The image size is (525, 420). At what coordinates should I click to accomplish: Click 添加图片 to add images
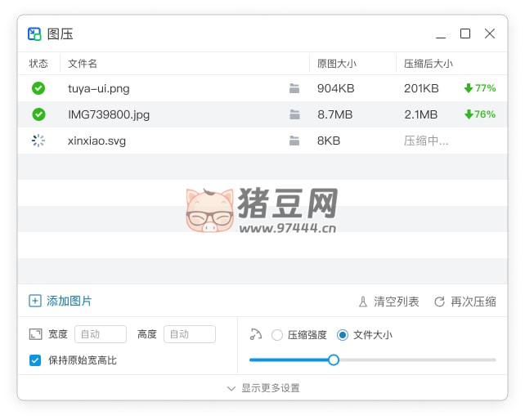pos(61,301)
